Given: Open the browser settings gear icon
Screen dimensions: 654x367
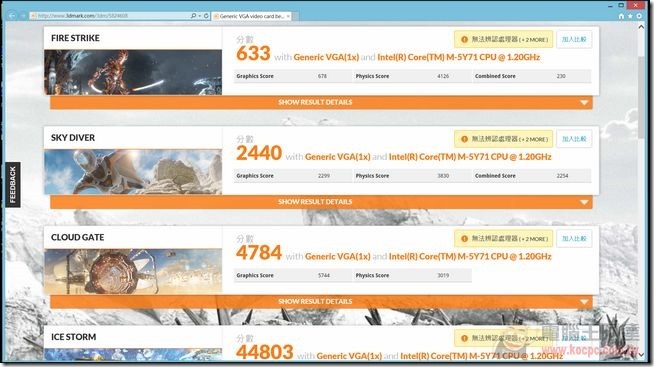Looking at the screenshot, I should pos(639,16).
